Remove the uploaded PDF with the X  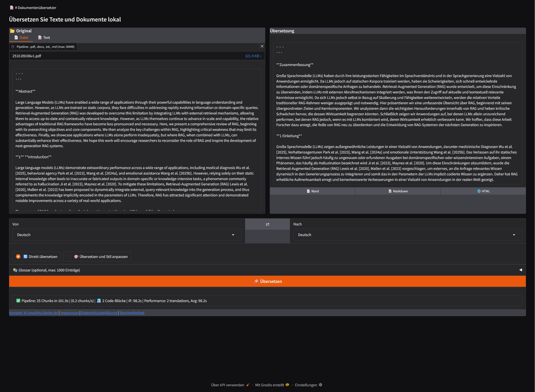point(262,46)
